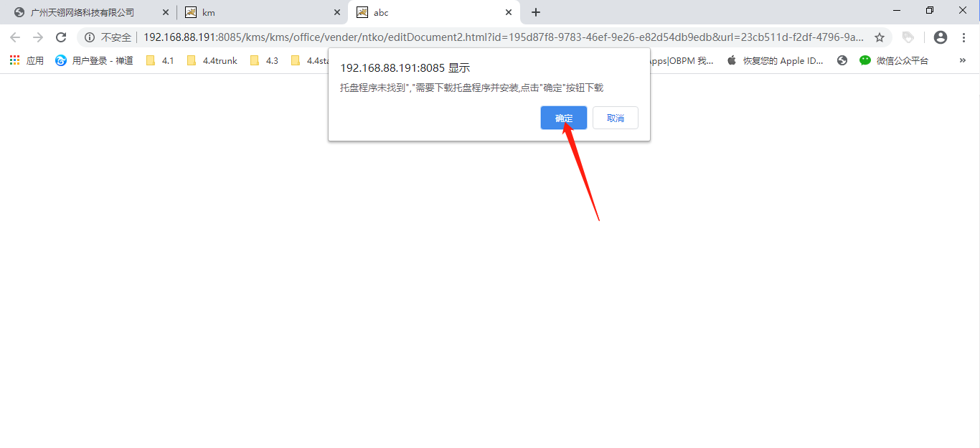Open the Chrome three-dot menu

point(963,37)
